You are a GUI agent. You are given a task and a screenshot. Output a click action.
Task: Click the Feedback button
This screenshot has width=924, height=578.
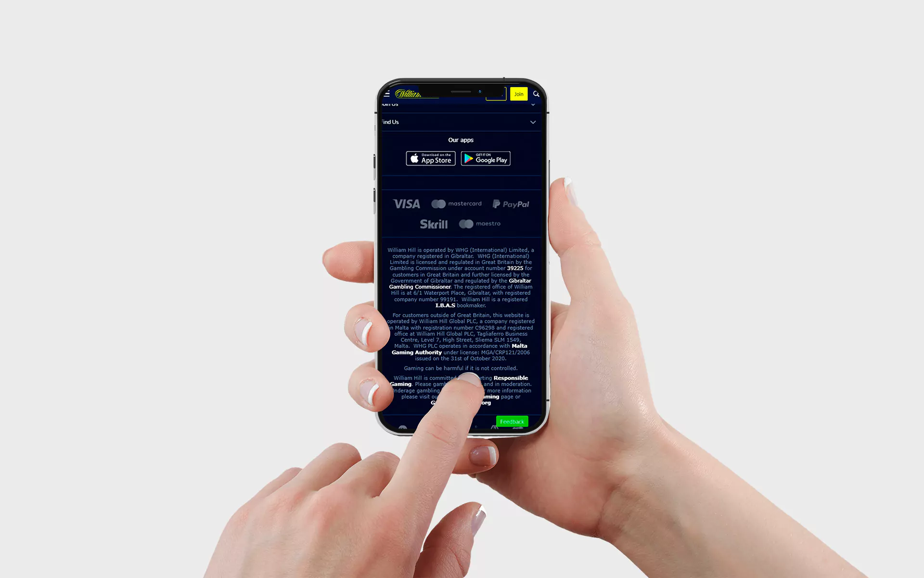pyautogui.click(x=512, y=421)
